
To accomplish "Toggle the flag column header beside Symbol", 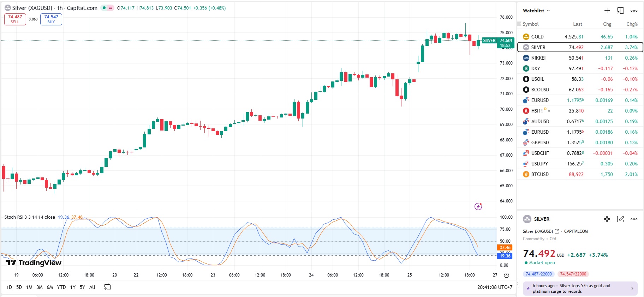I will 519,24.
